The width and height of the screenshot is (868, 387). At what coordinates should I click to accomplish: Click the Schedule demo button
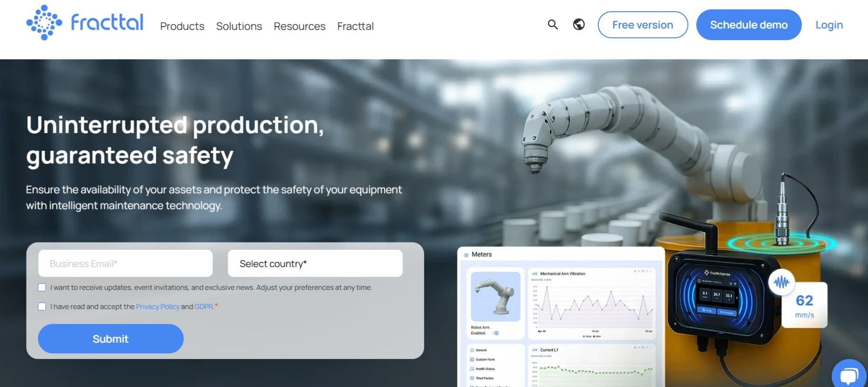point(749,25)
